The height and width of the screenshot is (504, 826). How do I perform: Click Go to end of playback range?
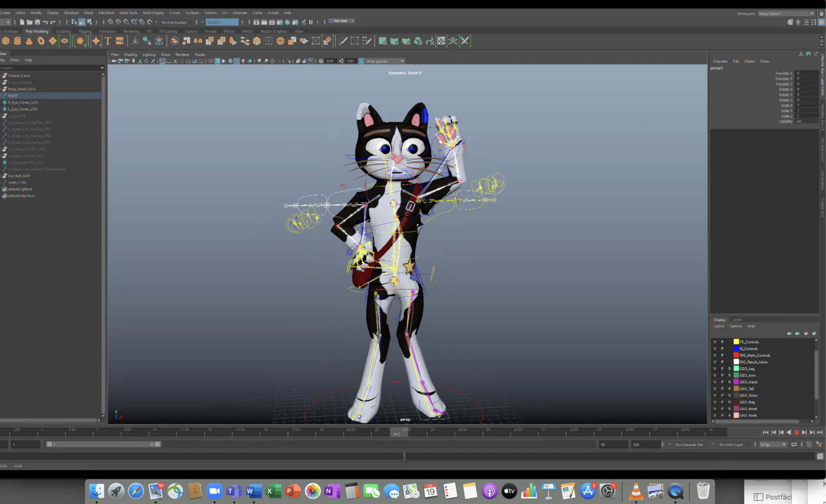[820, 432]
